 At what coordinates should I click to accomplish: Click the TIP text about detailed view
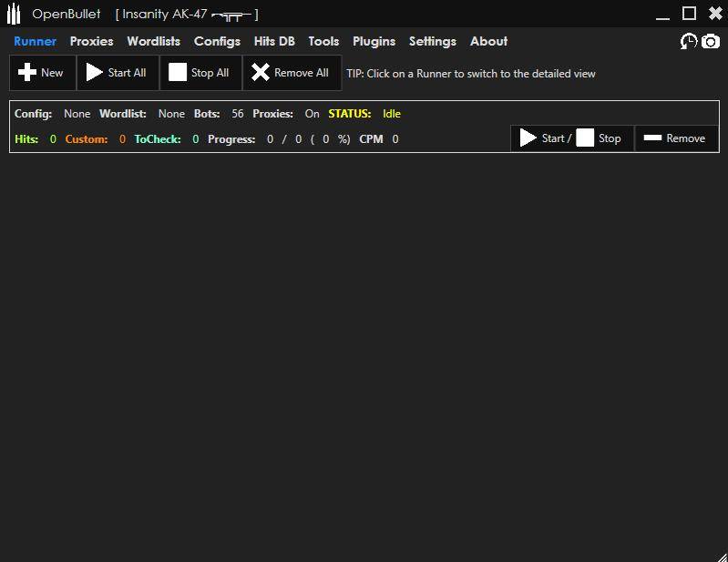471,74
